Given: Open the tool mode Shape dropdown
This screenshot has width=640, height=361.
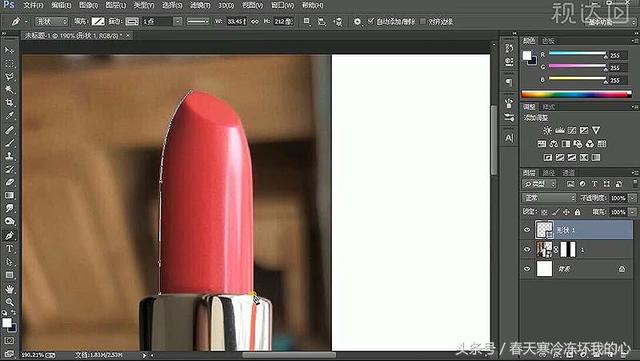Looking at the screenshot, I should click(51, 21).
